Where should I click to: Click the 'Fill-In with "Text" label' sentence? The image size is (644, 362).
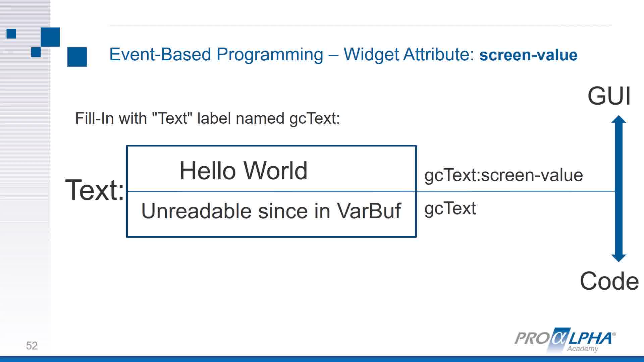[x=207, y=119]
